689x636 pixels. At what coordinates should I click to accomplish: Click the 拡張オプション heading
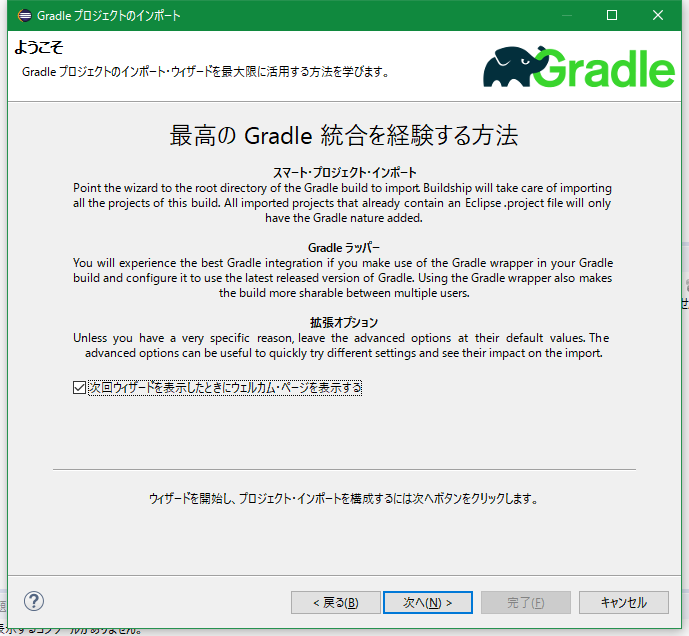pos(344,323)
